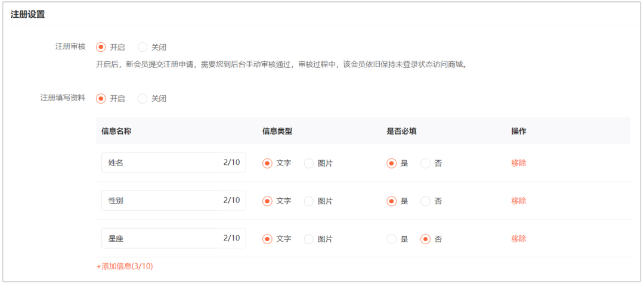
Task: Remove the 星座 row using 移除
Action: pyautogui.click(x=518, y=239)
